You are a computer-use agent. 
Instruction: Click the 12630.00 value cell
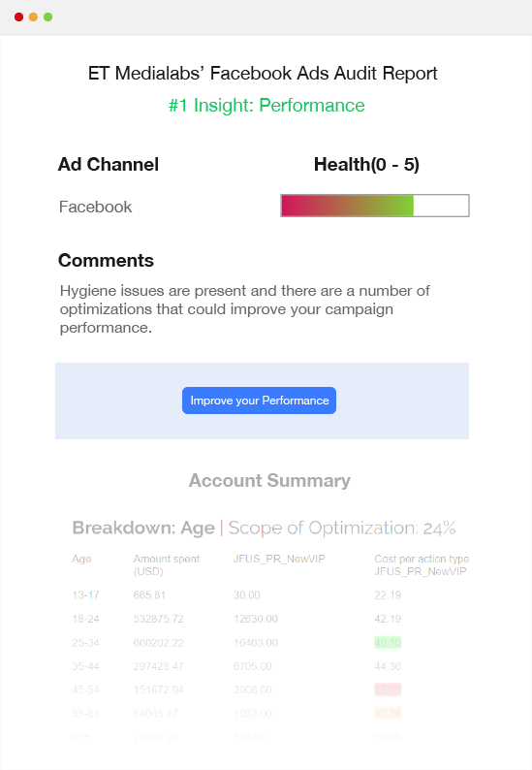pos(256,619)
